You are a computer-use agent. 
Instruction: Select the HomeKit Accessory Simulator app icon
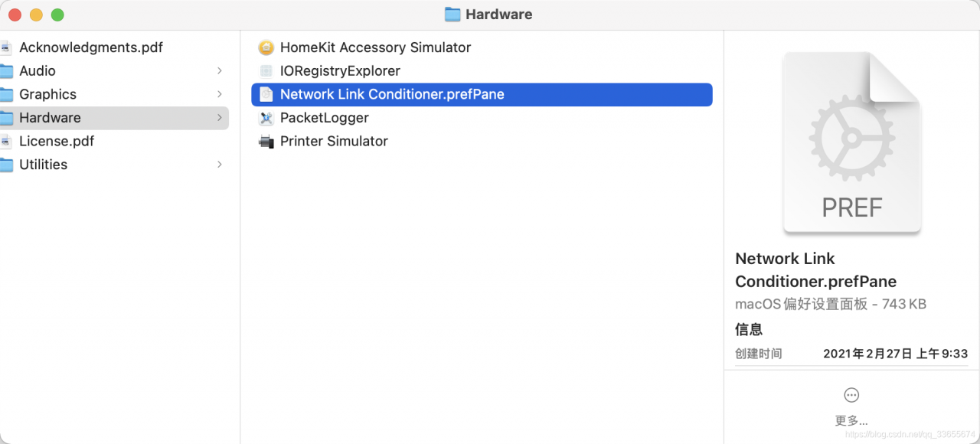point(266,47)
